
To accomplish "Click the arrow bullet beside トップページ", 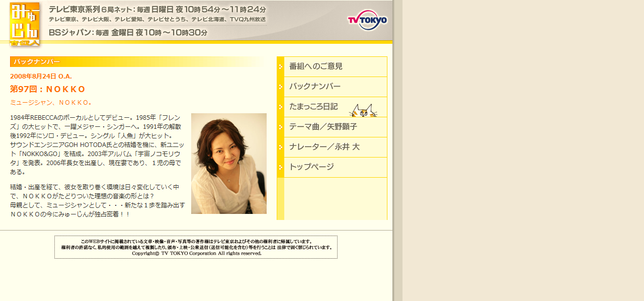I will coord(280,167).
